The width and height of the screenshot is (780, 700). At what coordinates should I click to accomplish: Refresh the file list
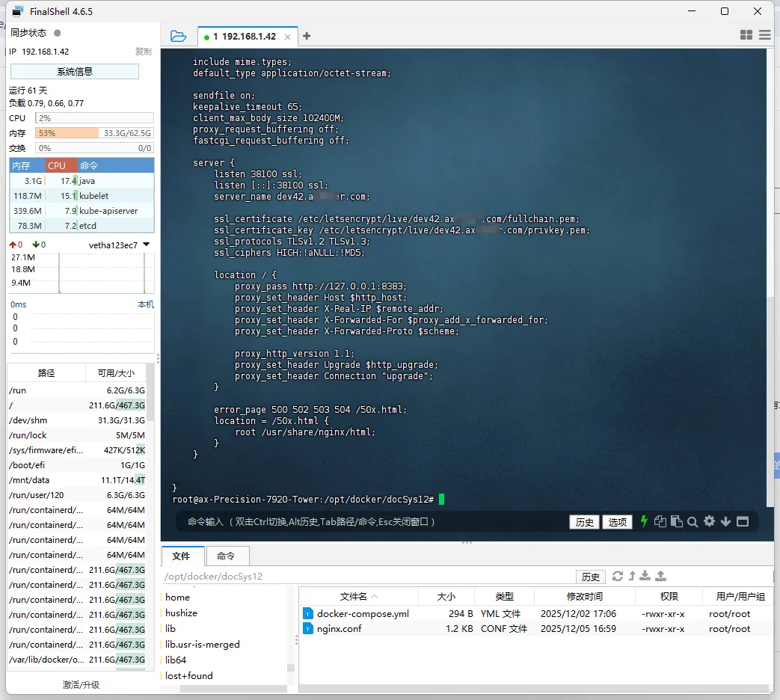pyautogui.click(x=617, y=576)
